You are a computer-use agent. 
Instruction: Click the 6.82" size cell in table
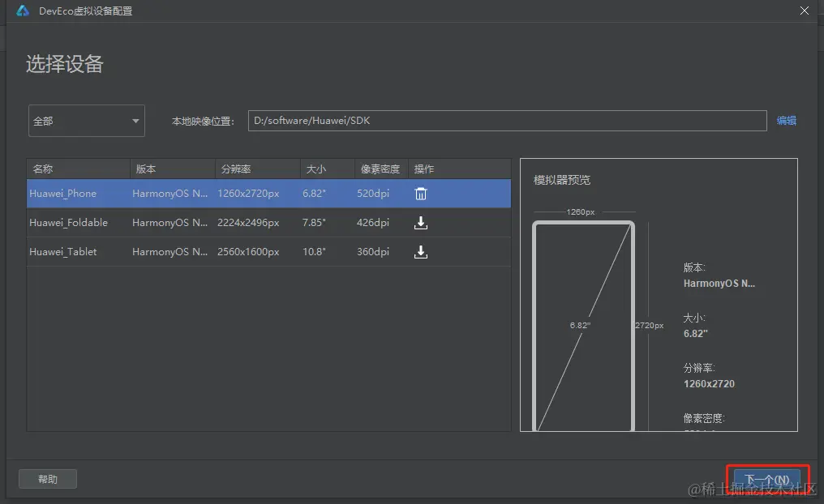pos(314,194)
